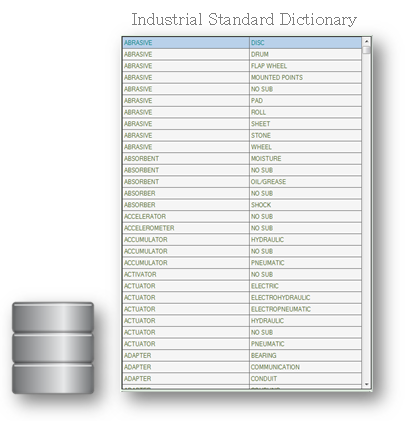The image size is (411, 421).
Task: Select the FLAP WHEEL cell
Action: click(x=305, y=66)
